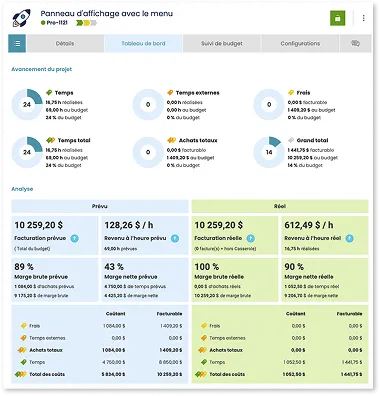Click the 1 441,75 $ total facturable in Réel
Image resolution: width=380 pixels, height=396 pixels.
click(351, 374)
